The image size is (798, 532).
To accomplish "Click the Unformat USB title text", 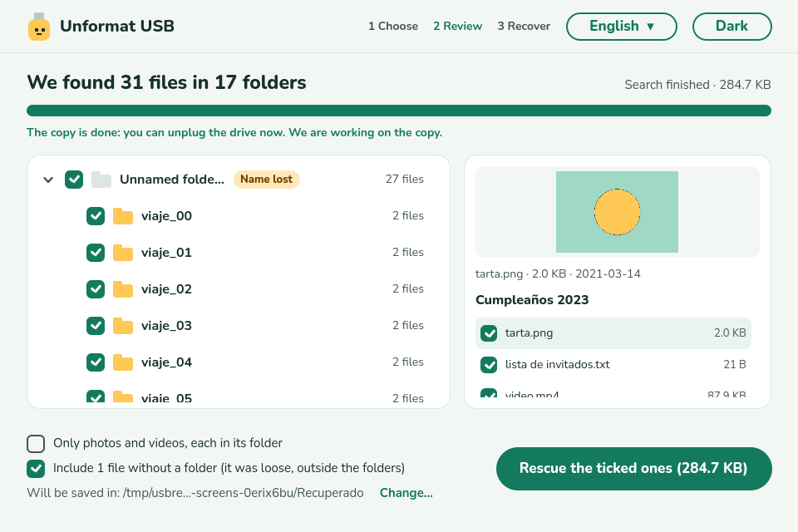I will point(117,26).
